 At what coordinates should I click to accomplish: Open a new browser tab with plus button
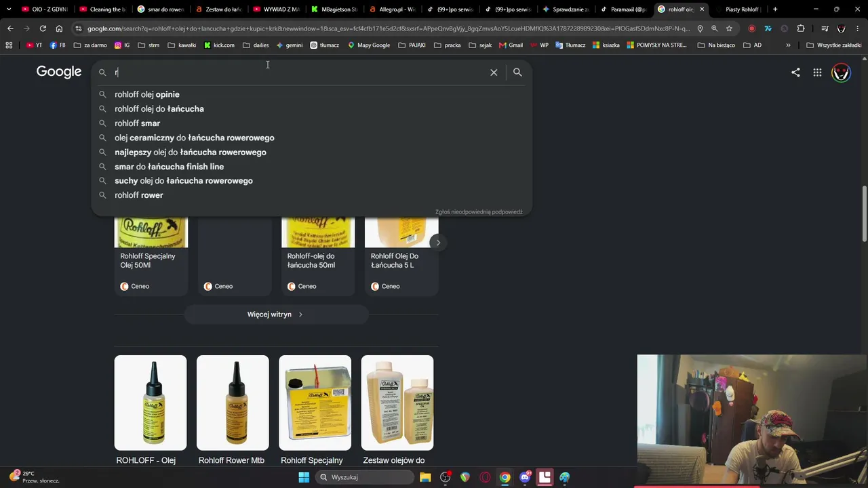[775, 9]
